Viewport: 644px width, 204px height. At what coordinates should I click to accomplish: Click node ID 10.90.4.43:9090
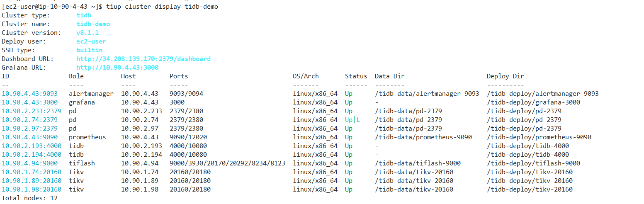(x=30, y=137)
